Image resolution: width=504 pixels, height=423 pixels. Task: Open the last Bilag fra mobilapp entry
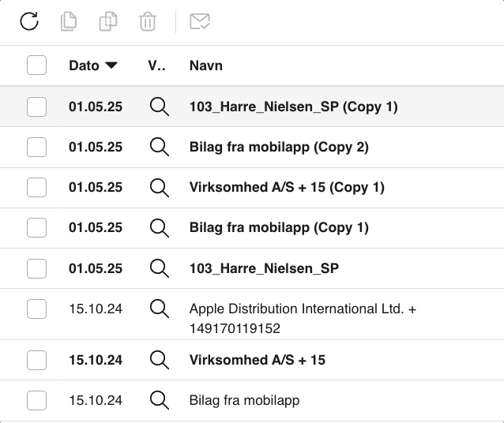245,400
